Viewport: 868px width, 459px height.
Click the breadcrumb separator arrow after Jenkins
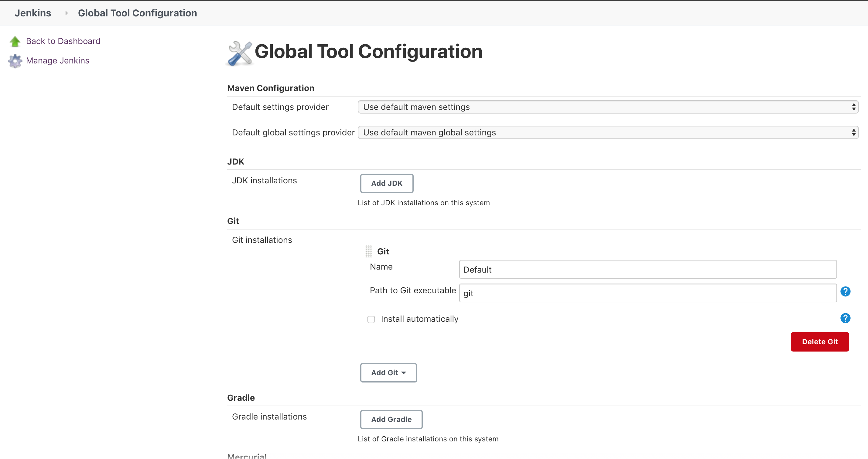point(67,13)
